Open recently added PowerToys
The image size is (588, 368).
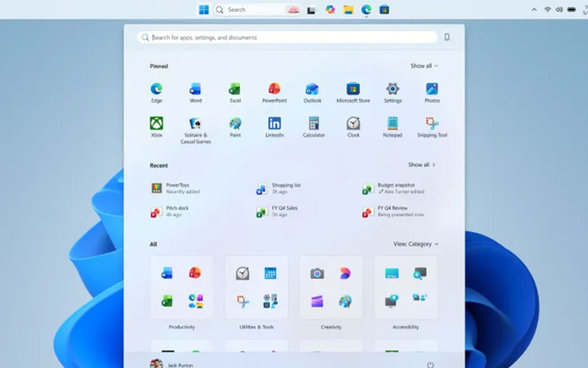pyautogui.click(x=175, y=188)
